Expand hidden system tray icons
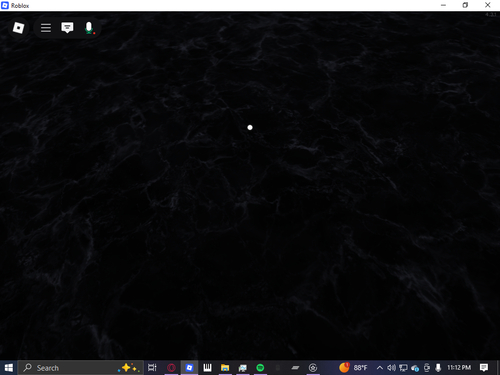This screenshot has width=500, height=375. [379, 368]
